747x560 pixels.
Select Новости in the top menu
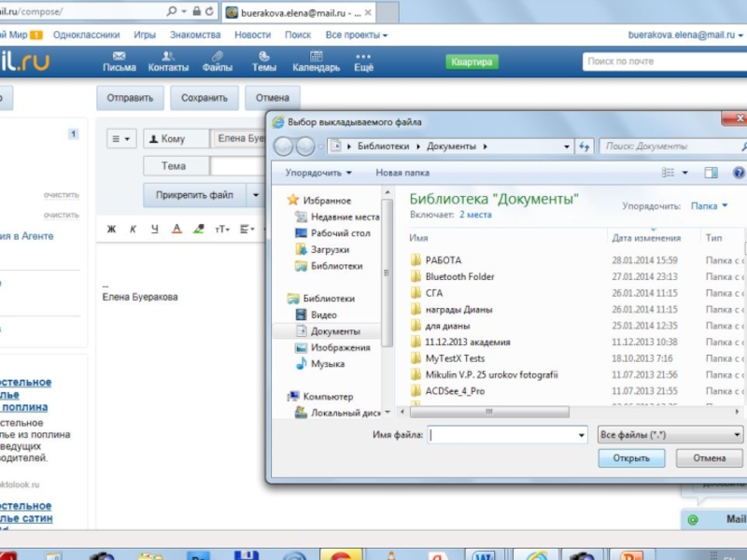coord(252,35)
